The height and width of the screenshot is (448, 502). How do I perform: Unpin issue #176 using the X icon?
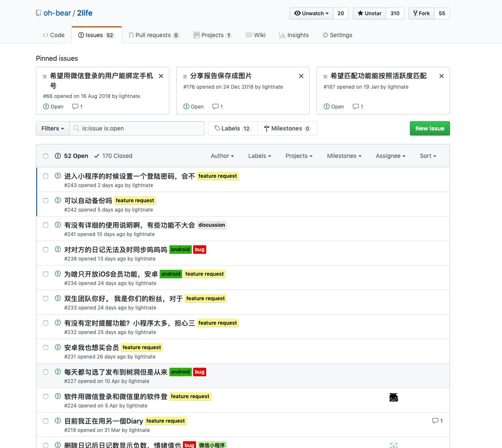pyautogui.click(x=301, y=76)
